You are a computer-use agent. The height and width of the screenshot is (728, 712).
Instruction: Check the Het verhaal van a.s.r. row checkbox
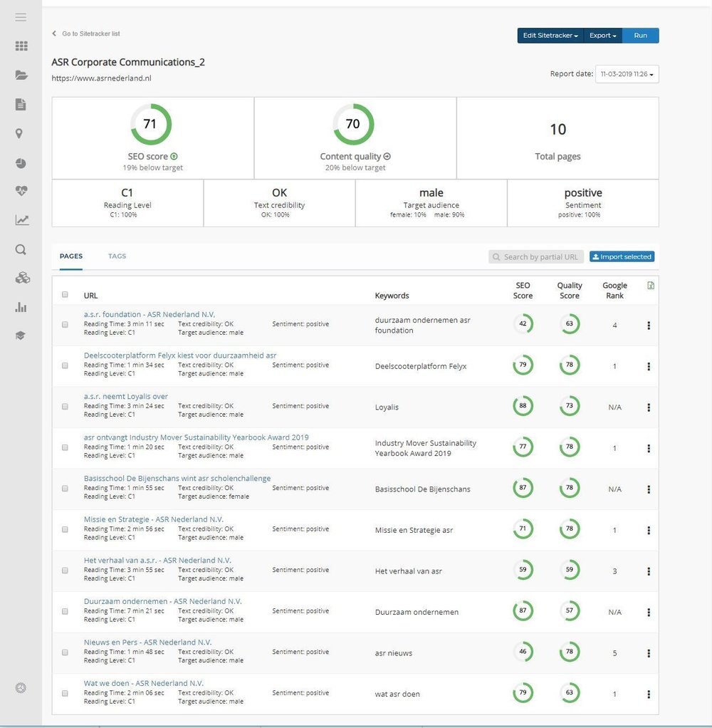(65, 570)
